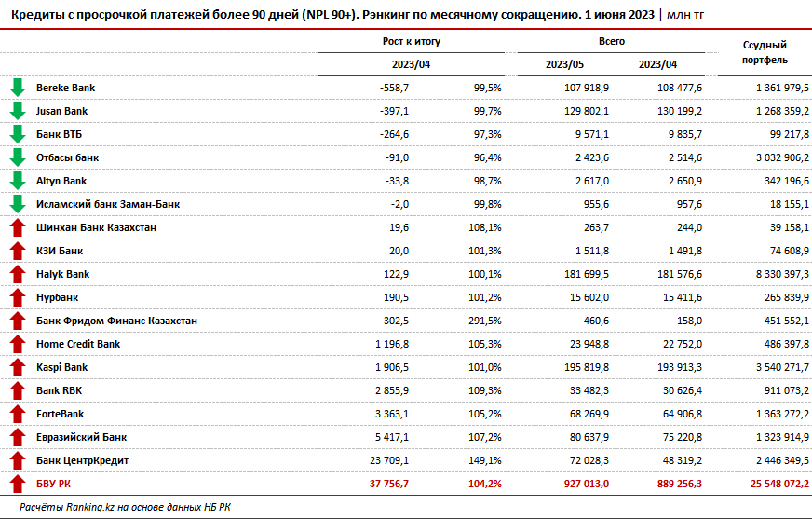Click the value 1 196,8 for Home Credit Bank

point(392,344)
